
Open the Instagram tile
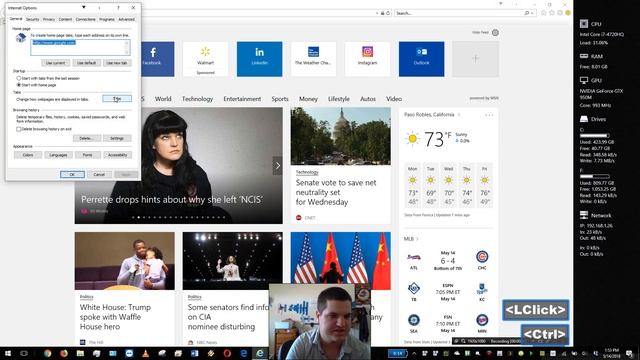coord(367,59)
